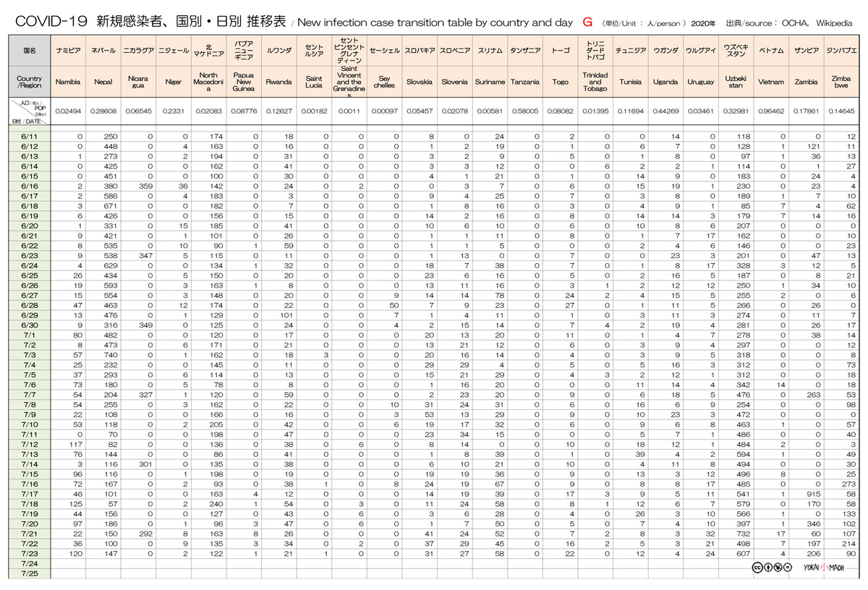Image resolution: width=868 pixels, height=590 pixels.
Task: Click the Creative Commons CC license icon
Action: pos(758,567)
